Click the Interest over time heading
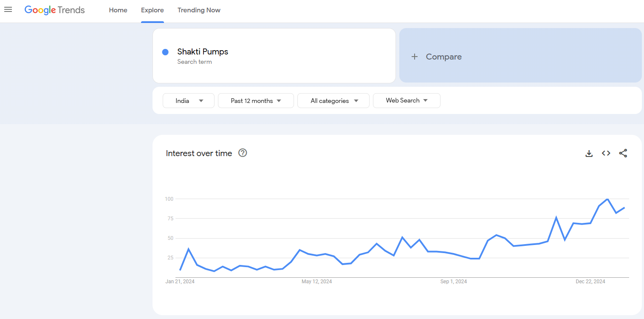 point(199,153)
